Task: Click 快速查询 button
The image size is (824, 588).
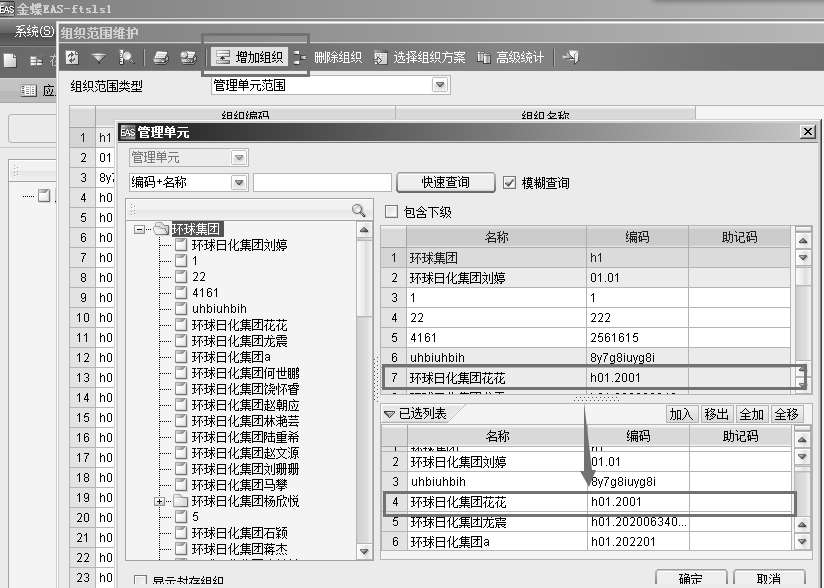Action: [x=446, y=182]
